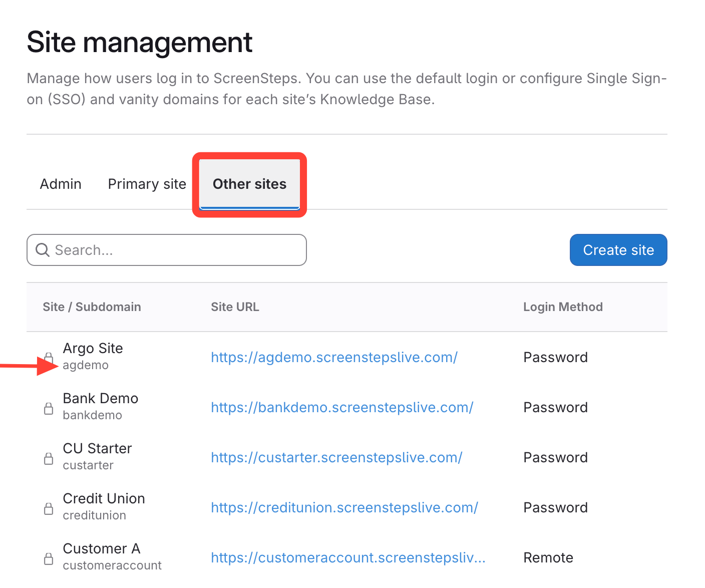
Task: Click the lock icon beside Bank Demo
Action: [49, 408]
